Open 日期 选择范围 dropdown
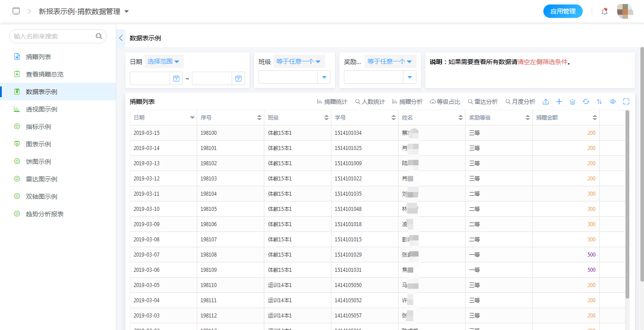The width and height of the screenshot is (644, 330). 164,61
